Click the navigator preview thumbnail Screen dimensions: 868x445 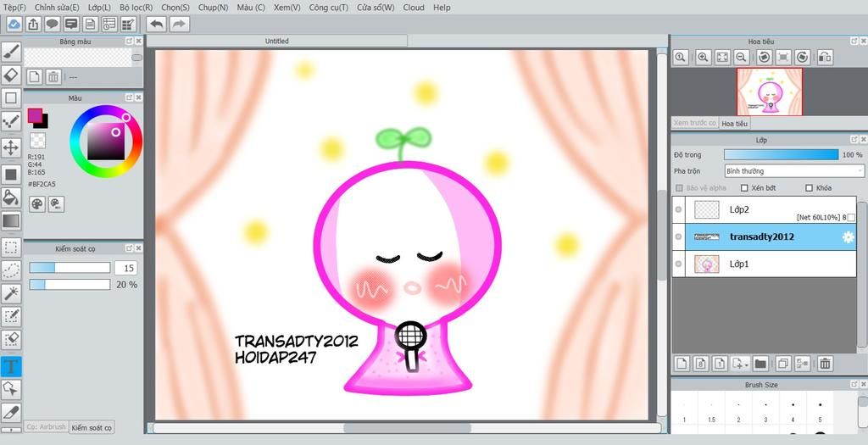click(770, 92)
